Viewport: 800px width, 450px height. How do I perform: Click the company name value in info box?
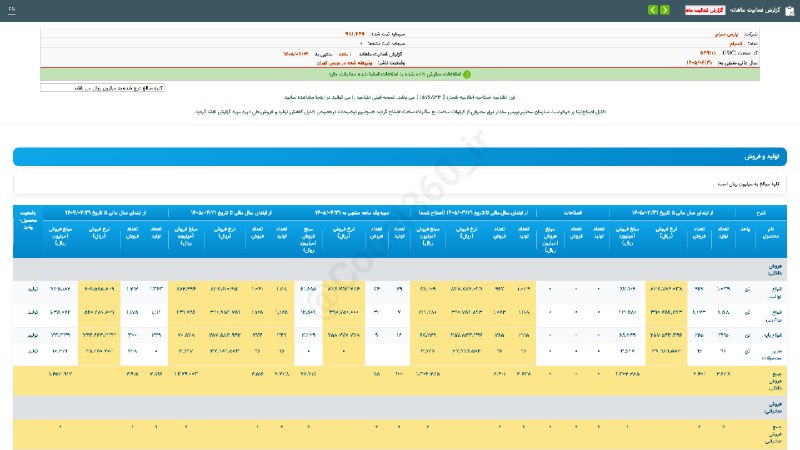[x=727, y=34]
